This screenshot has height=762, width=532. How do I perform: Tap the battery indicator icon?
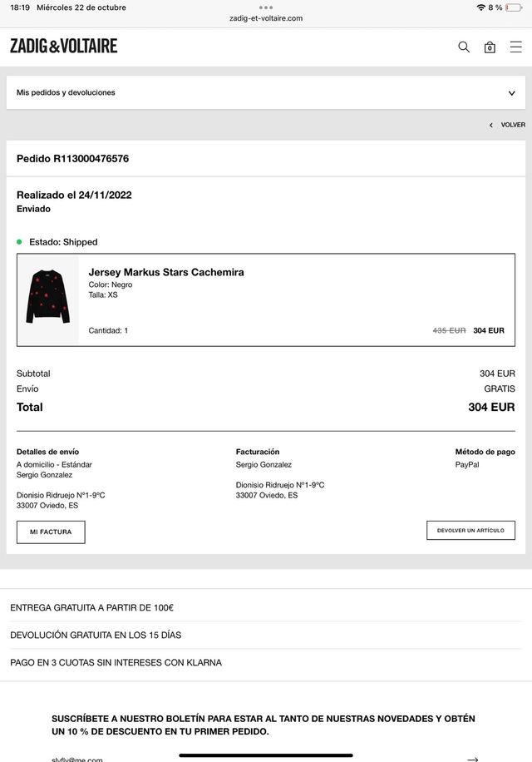click(514, 7)
